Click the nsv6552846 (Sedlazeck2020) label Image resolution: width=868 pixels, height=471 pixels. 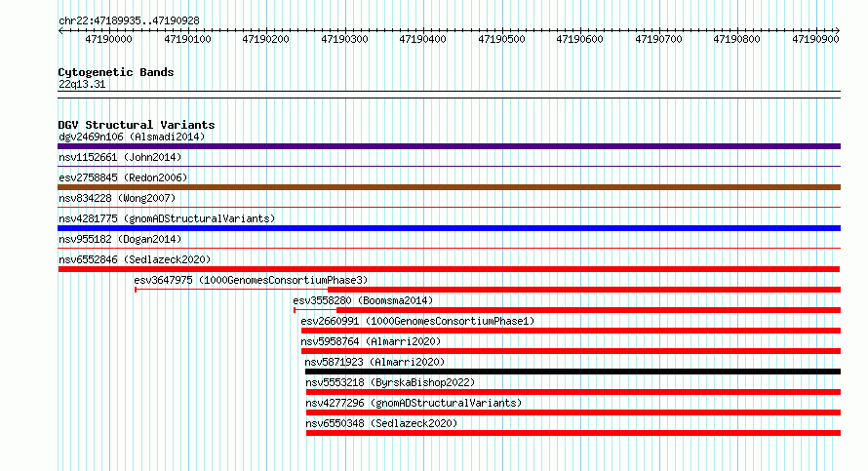pos(135,259)
